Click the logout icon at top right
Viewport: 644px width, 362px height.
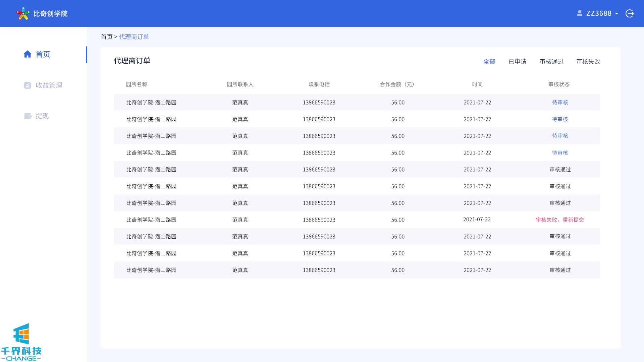[630, 13]
